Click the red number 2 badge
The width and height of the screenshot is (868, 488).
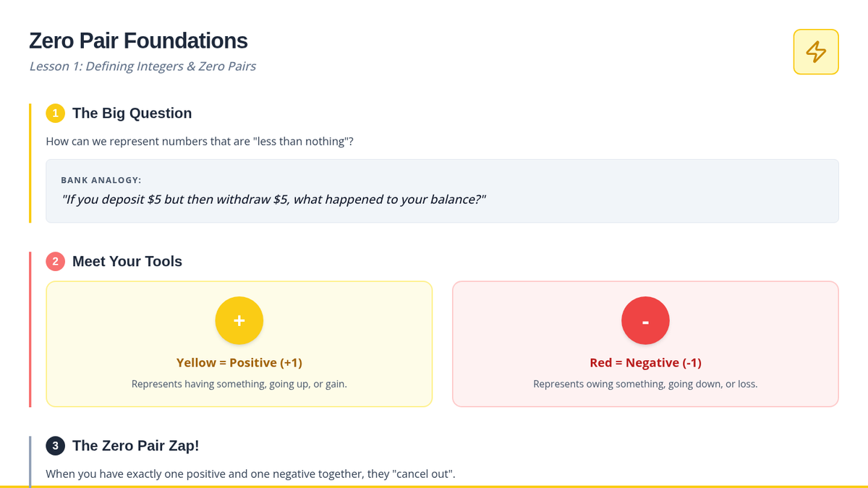(55, 262)
